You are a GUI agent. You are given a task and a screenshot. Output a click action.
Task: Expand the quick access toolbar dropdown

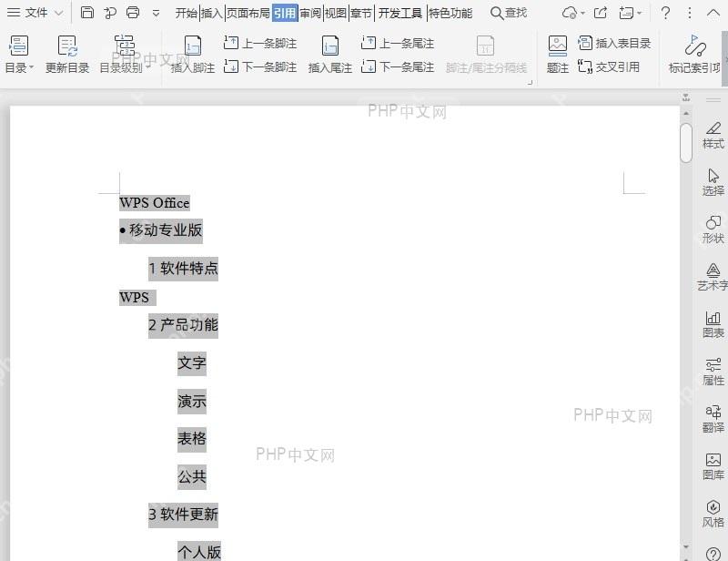pos(156,14)
